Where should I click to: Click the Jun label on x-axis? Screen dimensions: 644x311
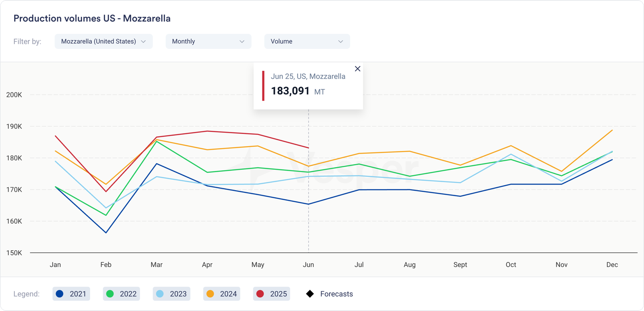[308, 264]
